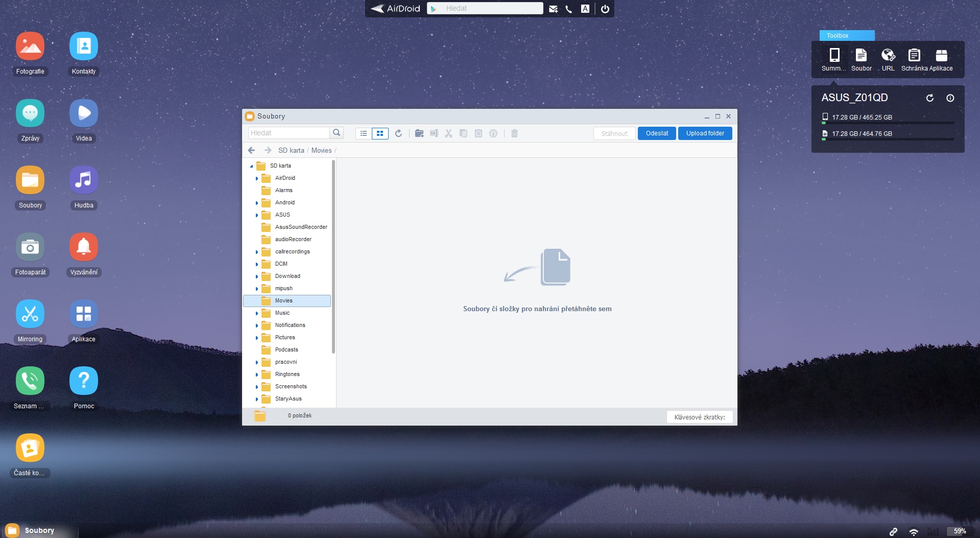
Task: Go forward using the right arrow
Action: pos(268,150)
